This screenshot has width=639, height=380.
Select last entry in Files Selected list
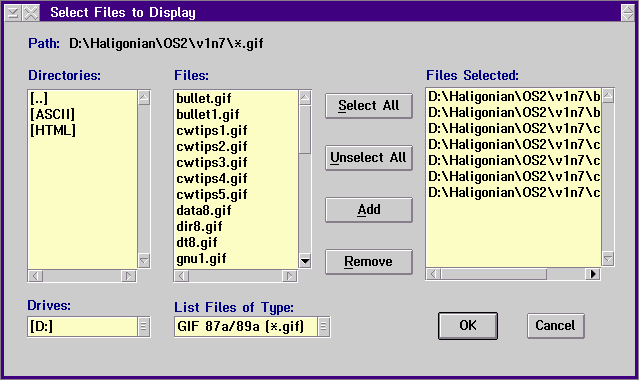pos(513,192)
